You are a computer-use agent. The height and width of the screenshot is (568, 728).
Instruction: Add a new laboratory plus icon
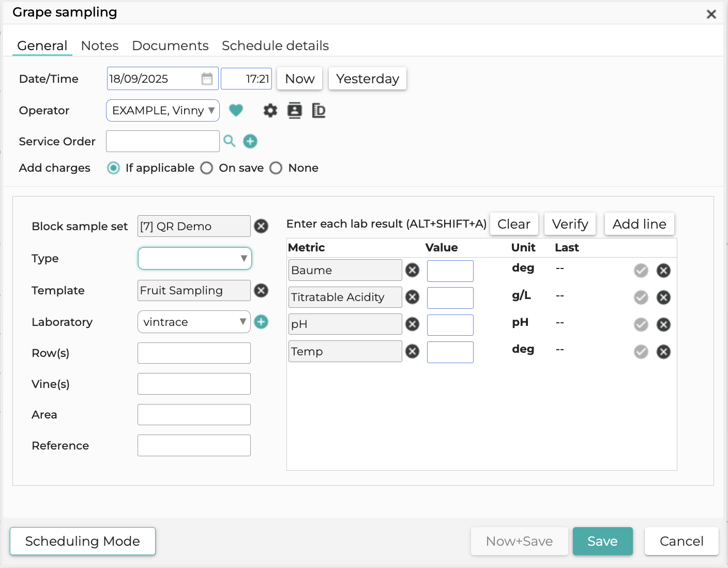(261, 322)
